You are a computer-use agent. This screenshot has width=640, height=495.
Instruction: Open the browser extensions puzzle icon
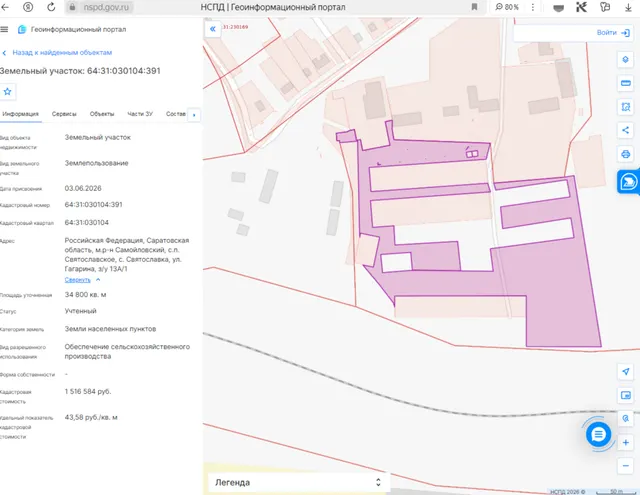tap(605, 7)
